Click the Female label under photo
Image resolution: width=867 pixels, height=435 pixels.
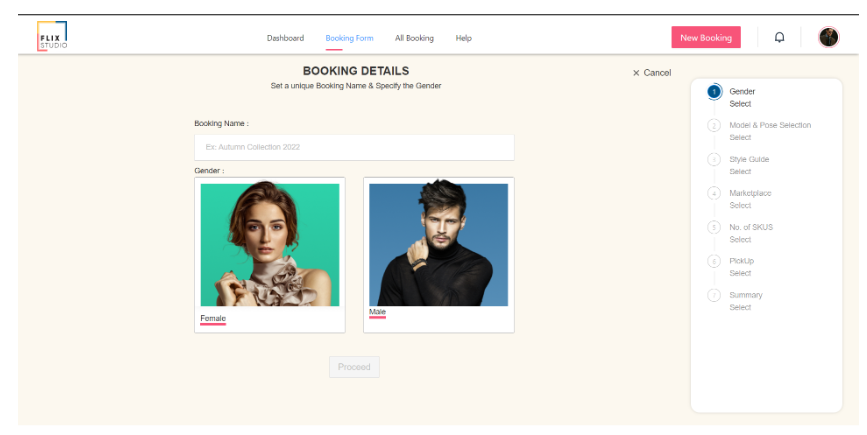coord(213,318)
